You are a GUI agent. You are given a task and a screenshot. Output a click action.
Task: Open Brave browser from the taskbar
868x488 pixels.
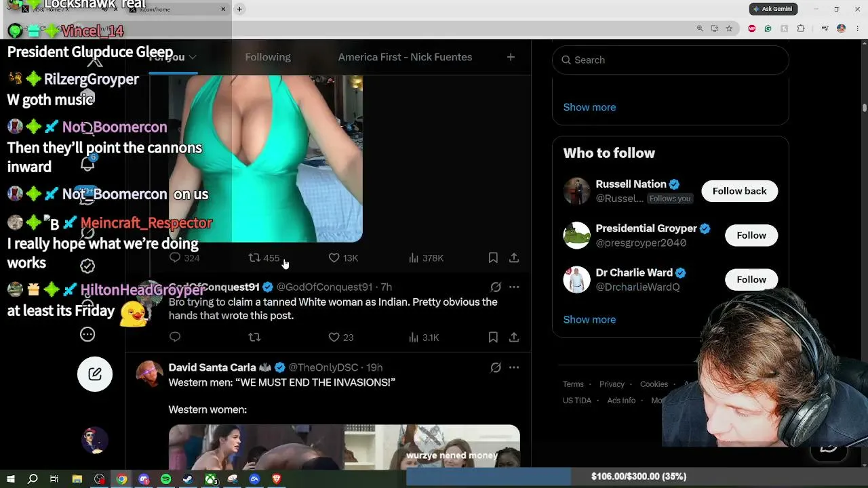[x=277, y=479]
